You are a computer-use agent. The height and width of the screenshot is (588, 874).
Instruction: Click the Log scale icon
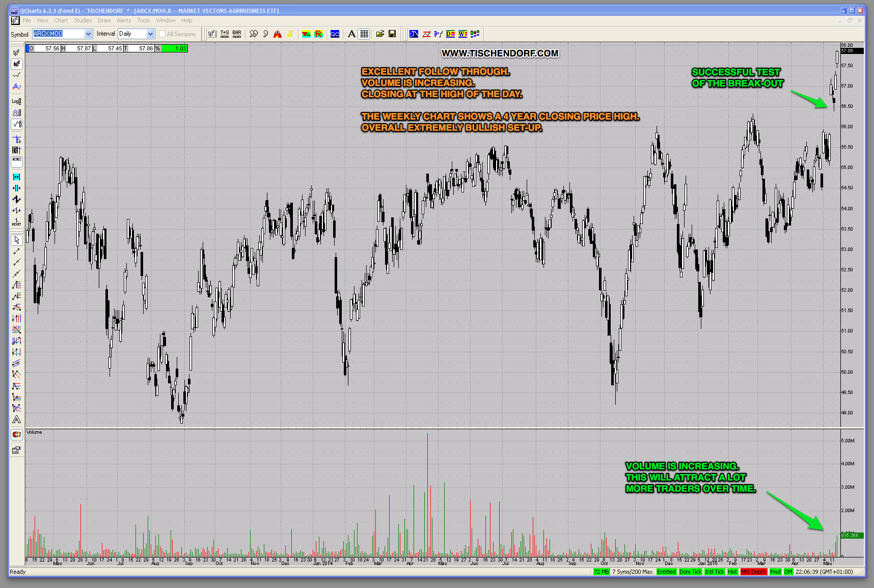click(x=16, y=101)
